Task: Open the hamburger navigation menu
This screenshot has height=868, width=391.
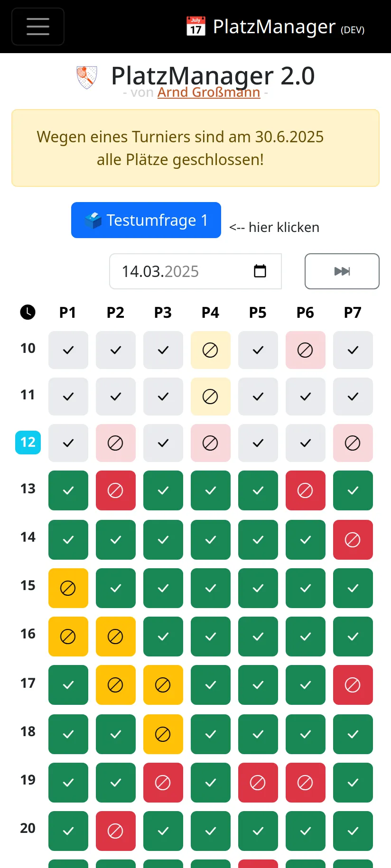Action: pyautogui.click(x=38, y=27)
